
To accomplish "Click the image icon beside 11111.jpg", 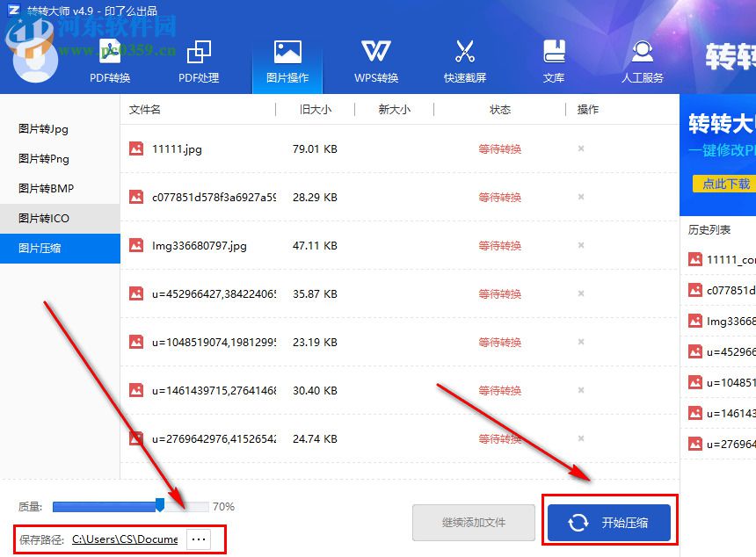I will coord(135,148).
